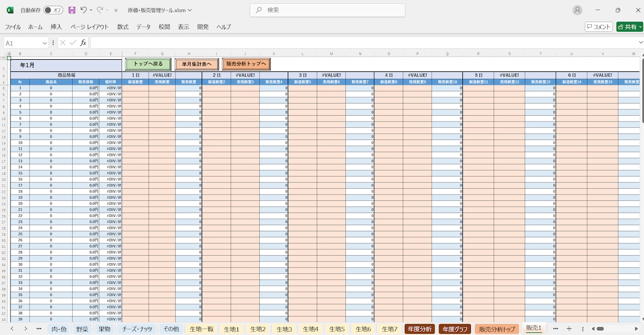
Task: Open the 生地一覧 sheet tab
Action: click(202, 329)
